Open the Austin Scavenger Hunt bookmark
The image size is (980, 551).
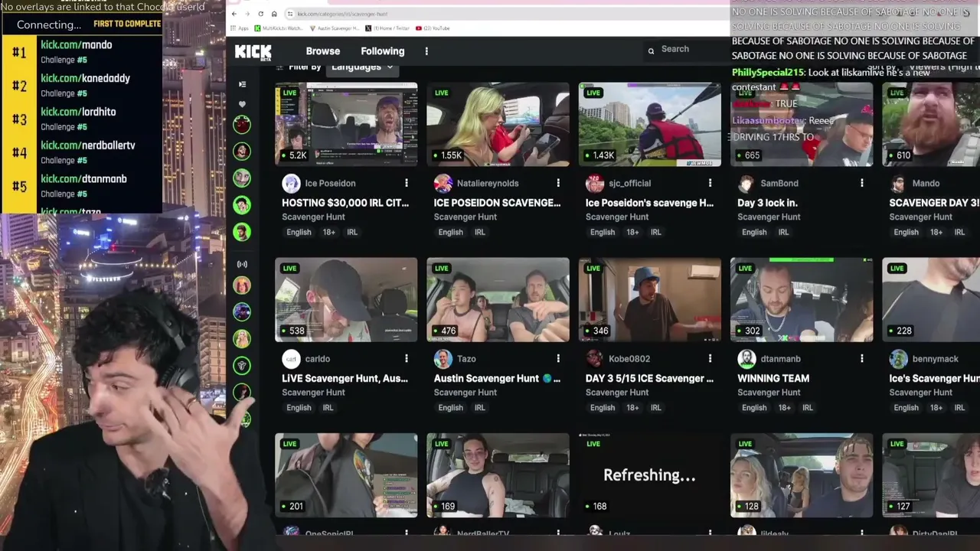pyautogui.click(x=335, y=28)
